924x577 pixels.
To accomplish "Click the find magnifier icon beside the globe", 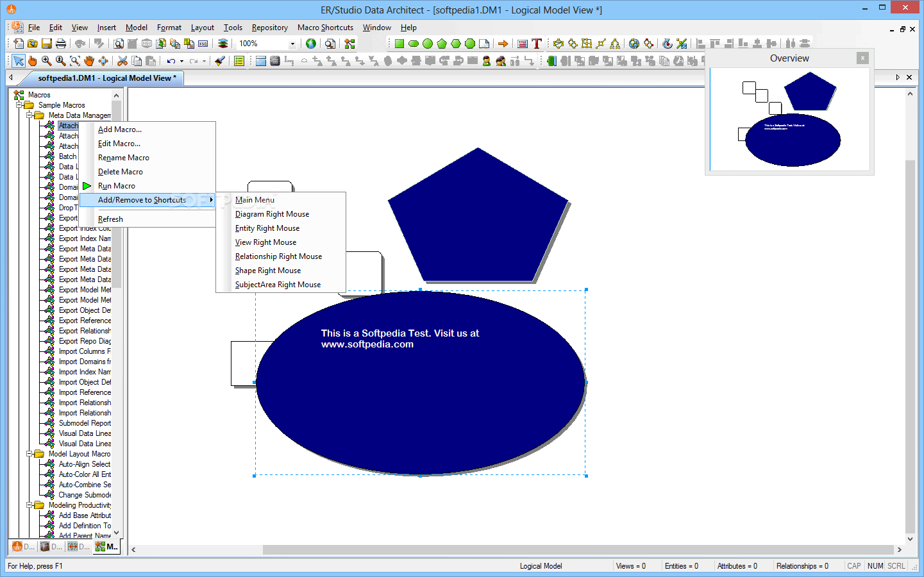I will pos(330,44).
